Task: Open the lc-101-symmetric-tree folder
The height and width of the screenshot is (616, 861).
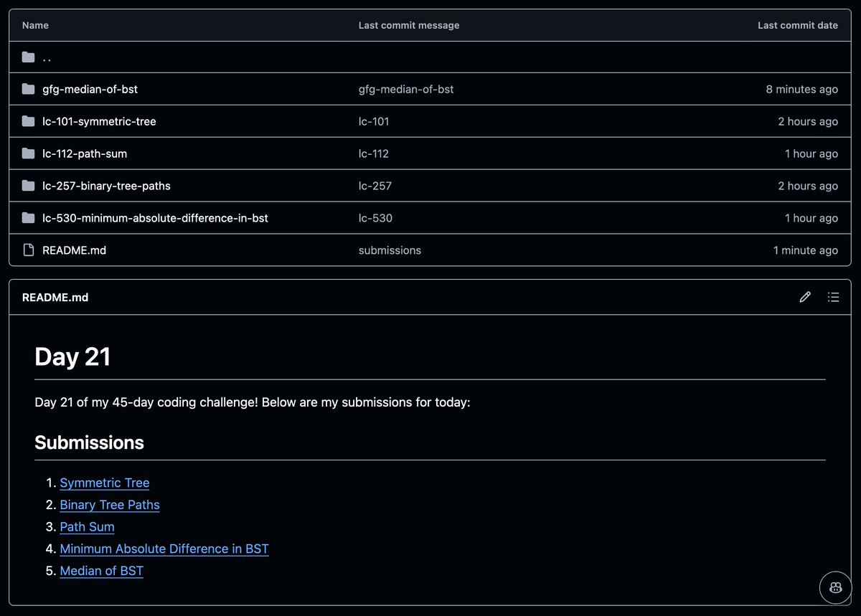Action: [99, 122]
